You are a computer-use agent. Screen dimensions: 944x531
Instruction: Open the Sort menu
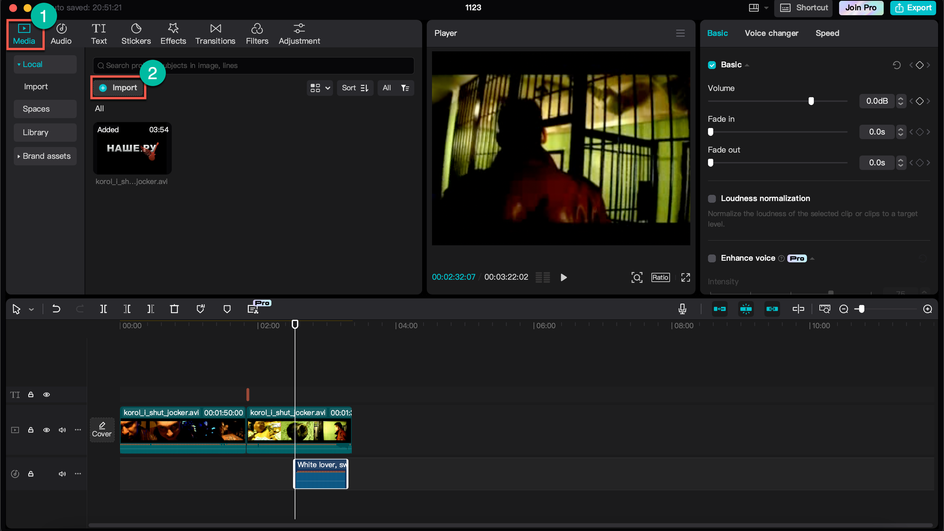(x=355, y=88)
